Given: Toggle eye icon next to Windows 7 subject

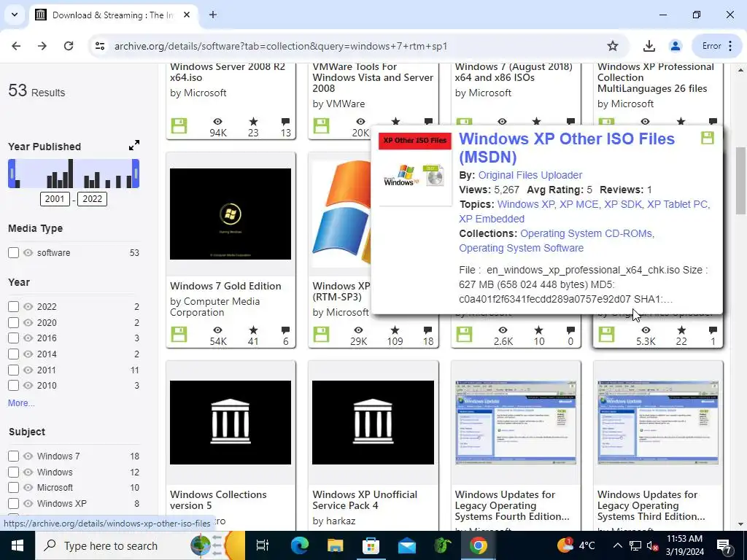Looking at the screenshot, I should (x=28, y=456).
